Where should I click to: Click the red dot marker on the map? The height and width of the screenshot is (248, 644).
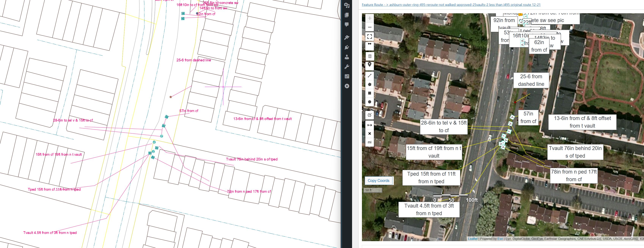(515, 102)
